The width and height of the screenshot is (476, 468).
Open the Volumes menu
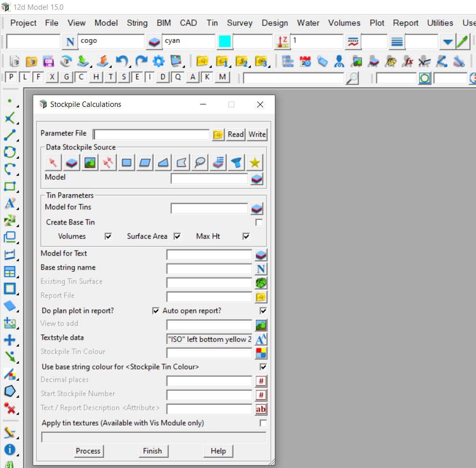point(344,23)
